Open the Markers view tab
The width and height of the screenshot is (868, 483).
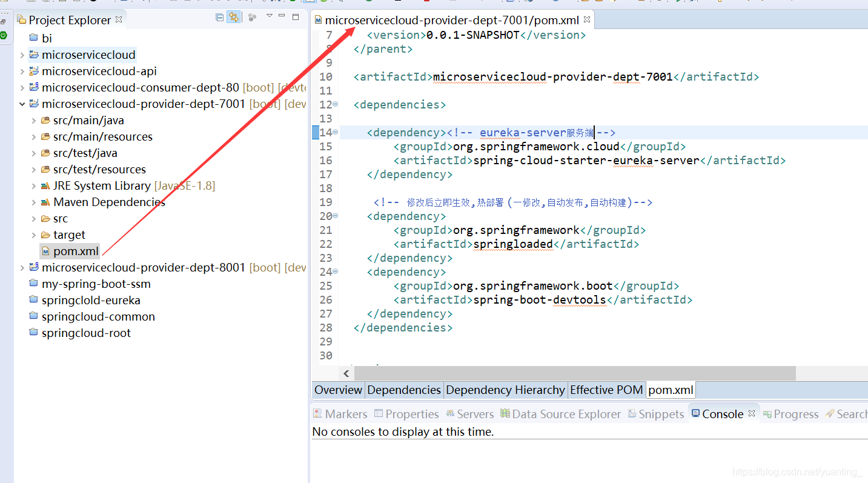(x=340, y=415)
